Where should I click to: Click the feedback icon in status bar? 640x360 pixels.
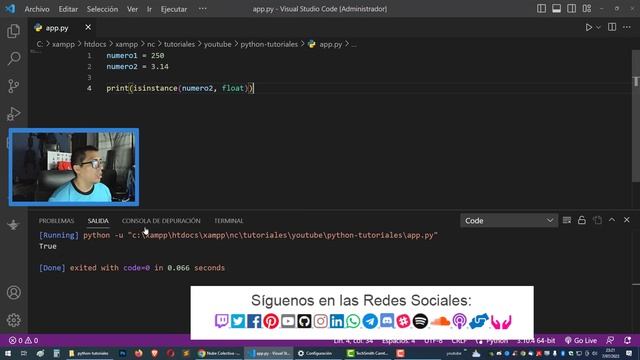pos(610,340)
